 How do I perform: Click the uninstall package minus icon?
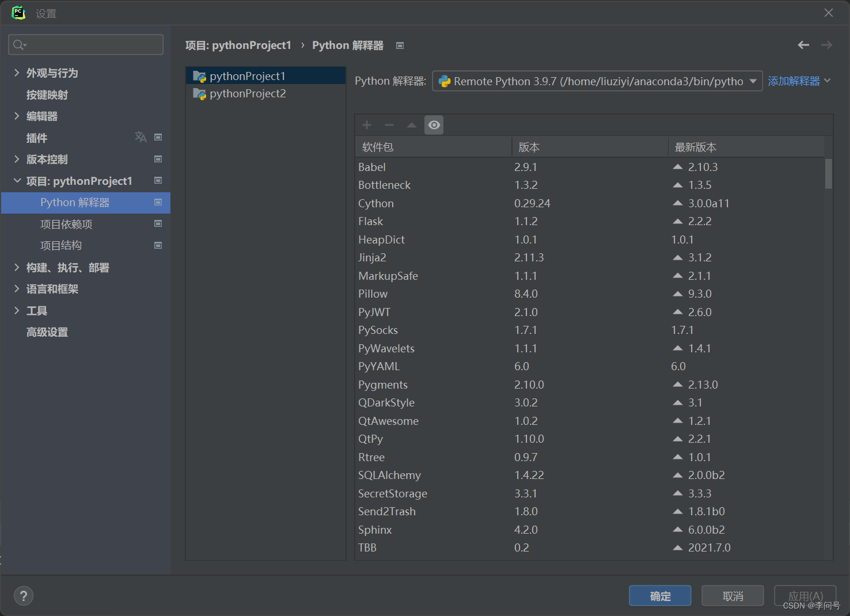click(389, 125)
